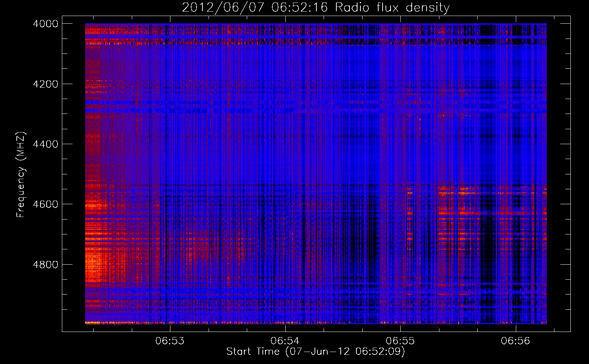The width and height of the screenshot is (589, 364).
Task: Click the '4400' frequency axis label
Action: (x=46, y=144)
